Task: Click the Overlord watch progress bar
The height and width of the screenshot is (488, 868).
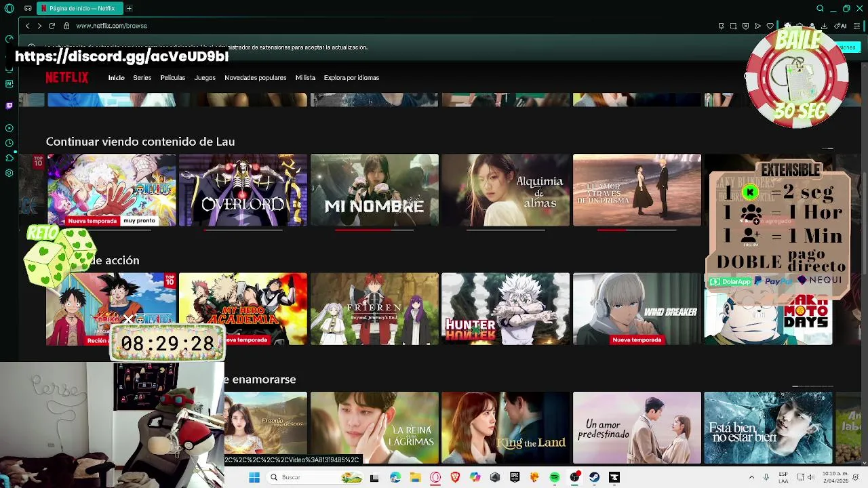Action: click(243, 230)
